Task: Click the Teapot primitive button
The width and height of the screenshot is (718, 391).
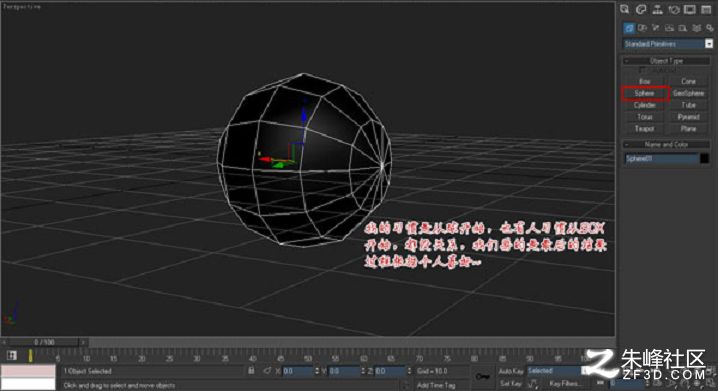Action: pos(645,129)
